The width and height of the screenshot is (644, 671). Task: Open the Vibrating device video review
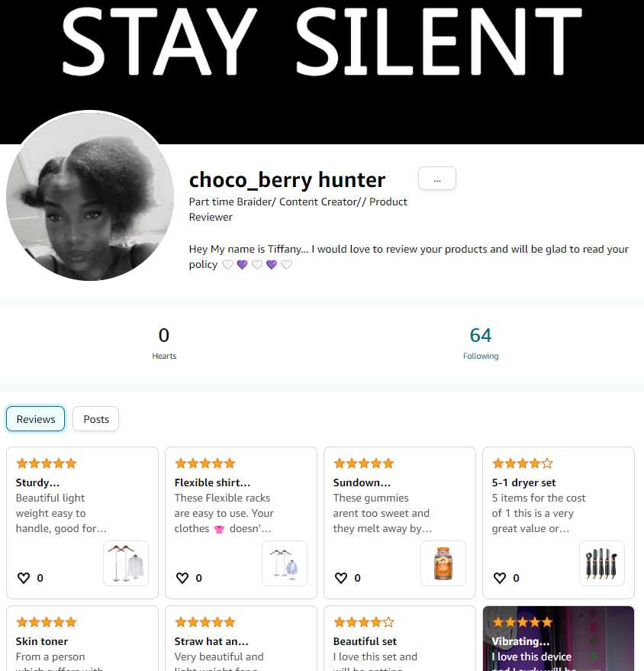(x=558, y=638)
